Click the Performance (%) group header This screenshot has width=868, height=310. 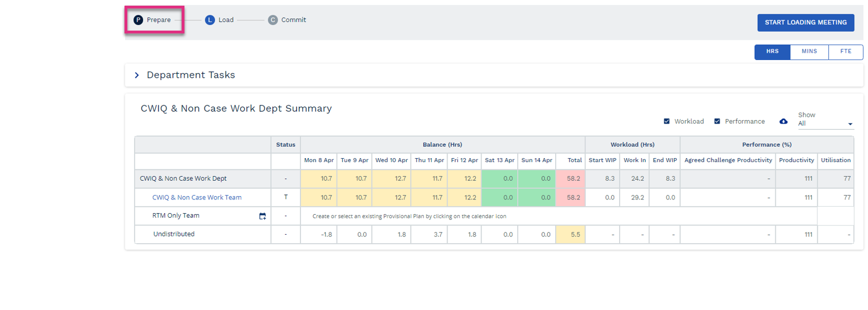(x=767, y=145)
